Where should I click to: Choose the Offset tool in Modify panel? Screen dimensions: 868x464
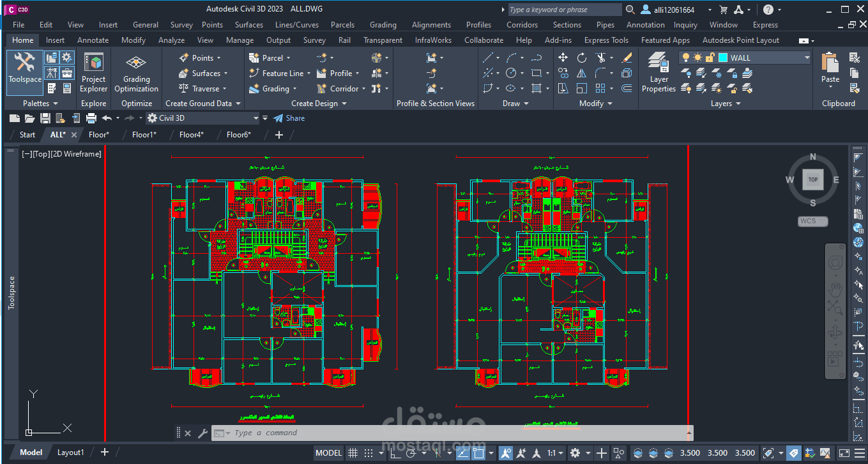pyautogui.click(x=627, y=88)
